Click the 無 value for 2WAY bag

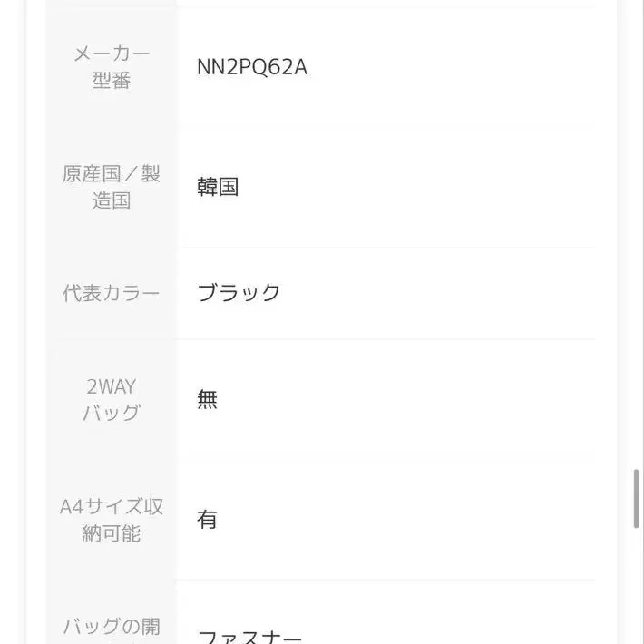(207, 399)
